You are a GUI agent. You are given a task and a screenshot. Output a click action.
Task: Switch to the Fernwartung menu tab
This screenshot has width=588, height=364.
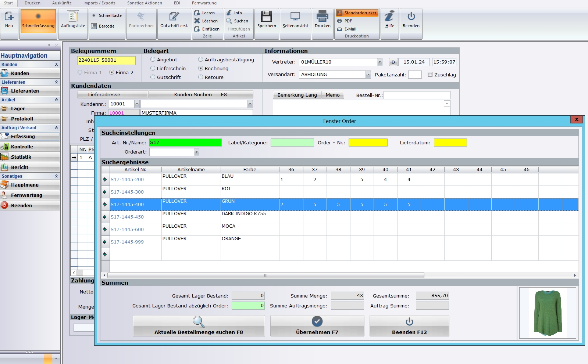[204, 3]
